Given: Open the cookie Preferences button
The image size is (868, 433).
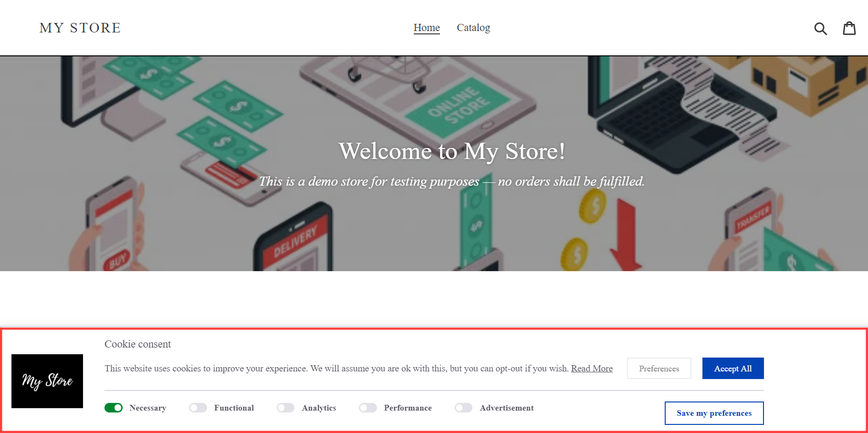Looking at the screenshot, I should coord(659,369).
